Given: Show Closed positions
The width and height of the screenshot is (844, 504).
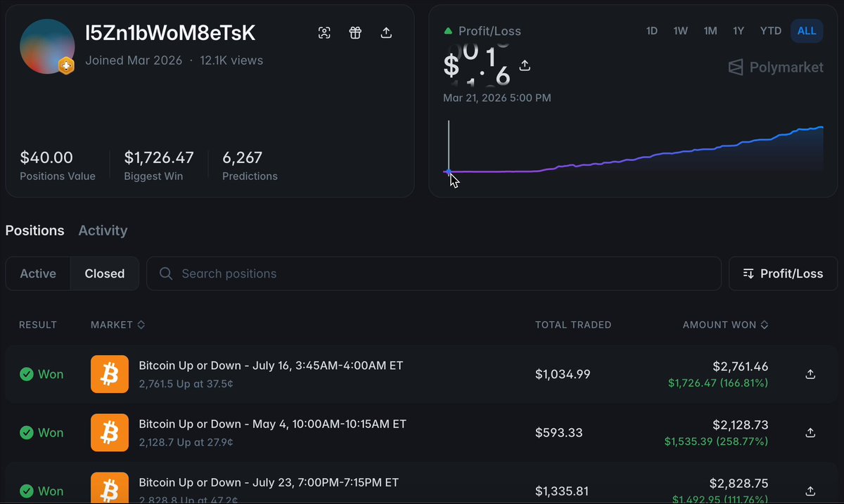Looking at the screenshot, I should [105, 273].
